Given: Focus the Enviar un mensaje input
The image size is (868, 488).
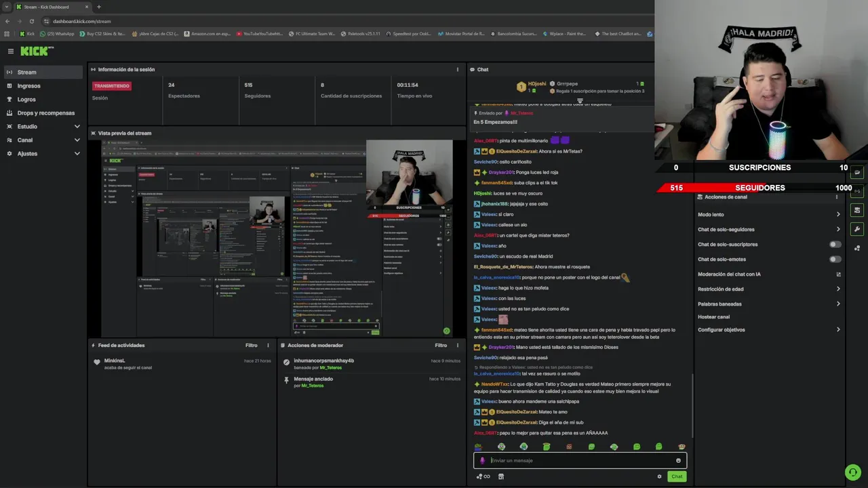Looking at the screenshot, I should coord(580,460).
